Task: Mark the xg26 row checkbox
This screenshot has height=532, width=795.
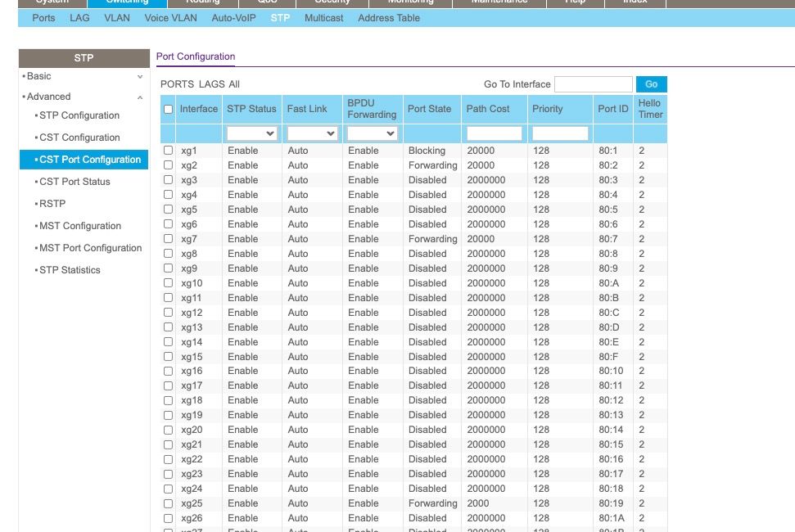Action: [168, 518]
